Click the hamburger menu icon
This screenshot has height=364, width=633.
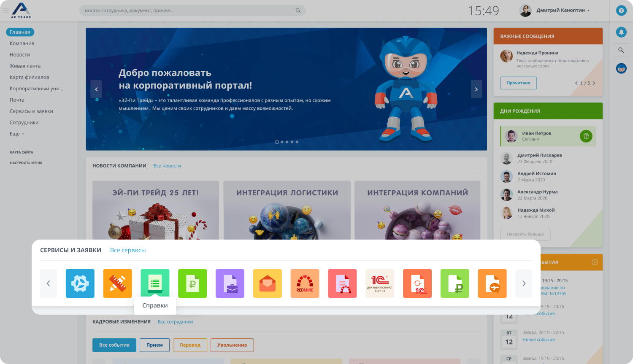click(x=6, y=11)
